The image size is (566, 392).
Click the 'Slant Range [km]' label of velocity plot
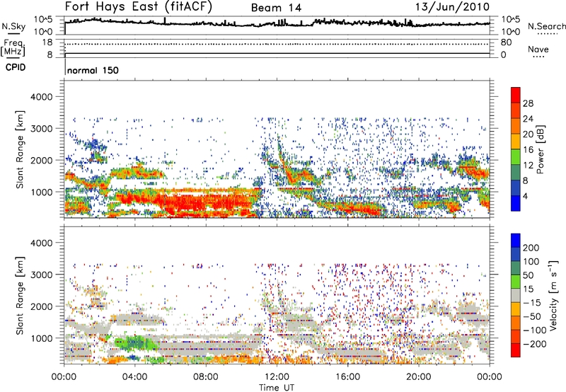pyautogui.click(x=20, y=295)
